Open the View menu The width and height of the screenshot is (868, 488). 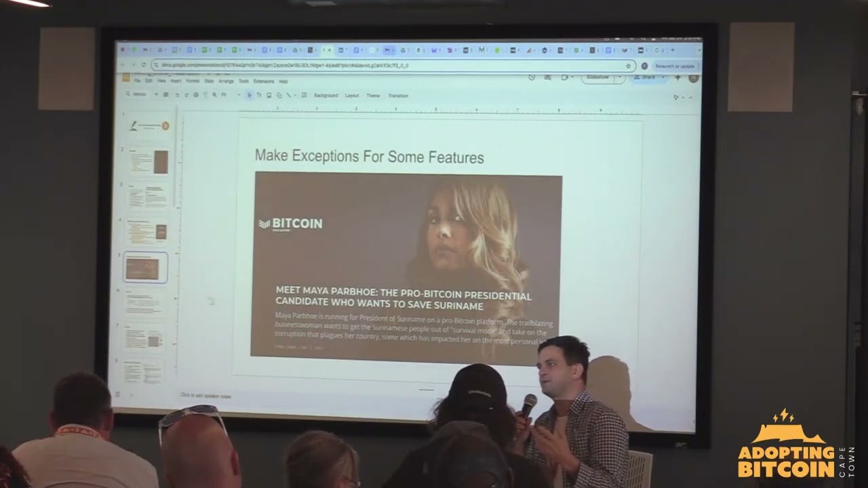pyautogui.click(x=161, y=81)
